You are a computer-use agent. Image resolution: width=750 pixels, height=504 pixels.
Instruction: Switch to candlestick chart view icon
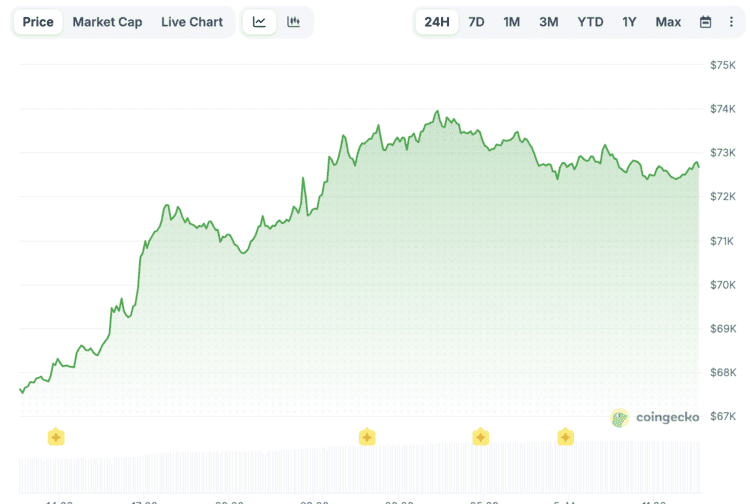(293, 22)
